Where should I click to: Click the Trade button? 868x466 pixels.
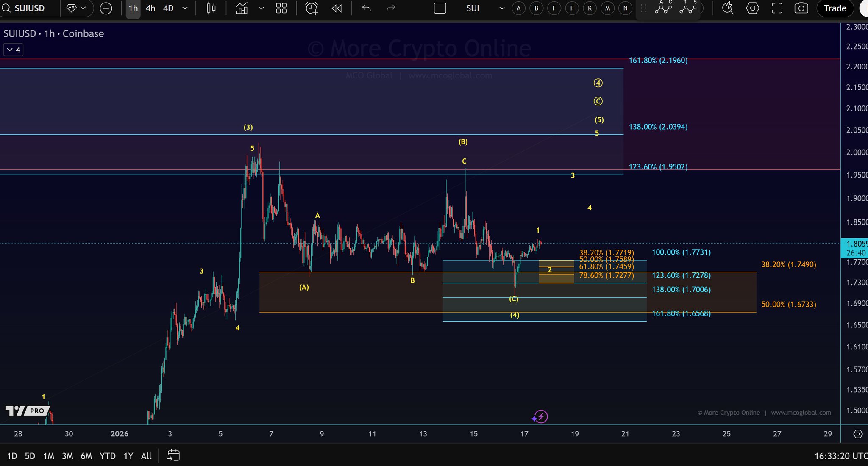(x=835, y=8)
